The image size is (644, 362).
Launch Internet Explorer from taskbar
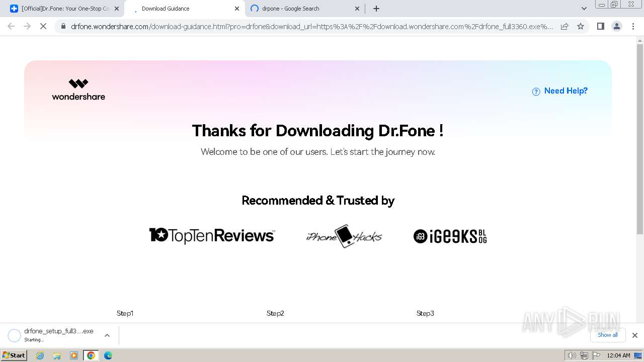(40, 355)
